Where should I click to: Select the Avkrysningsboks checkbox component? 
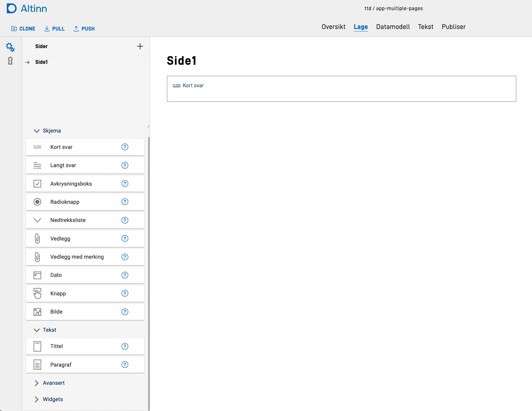pyautogui.click(x=71, y=184)
